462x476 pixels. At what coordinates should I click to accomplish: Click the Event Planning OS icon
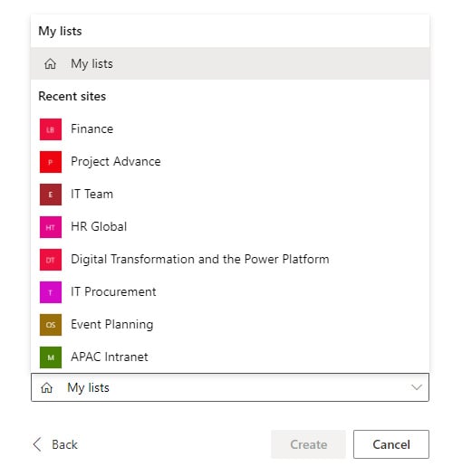tap(51, 325)
